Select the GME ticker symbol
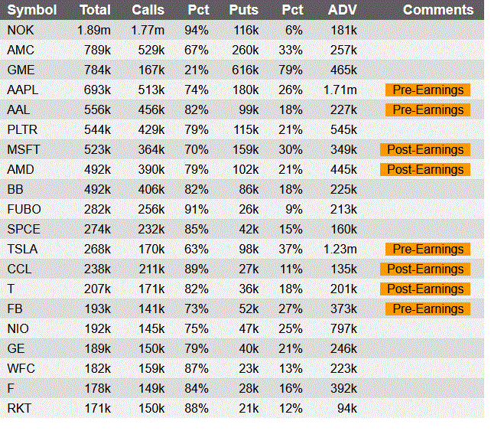This screenshot has width=504, height=431. coord(21,70)
